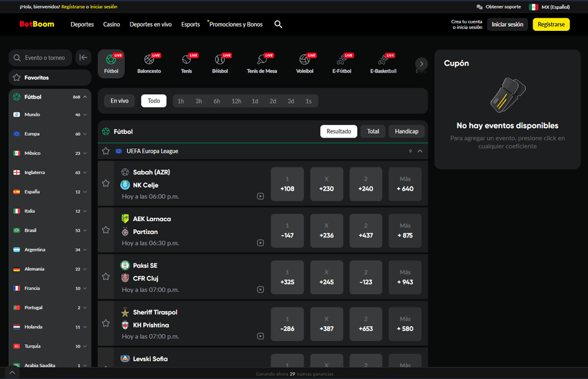Open Favoritos in the sidebar
The width and height of the screenshot is (588, 379).
coord(50,77)
